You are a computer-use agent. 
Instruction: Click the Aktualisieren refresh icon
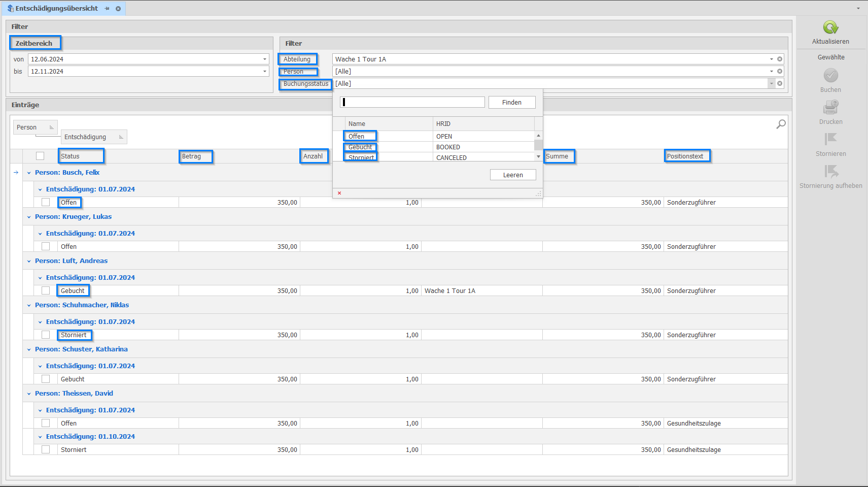[x=830, y=27]
